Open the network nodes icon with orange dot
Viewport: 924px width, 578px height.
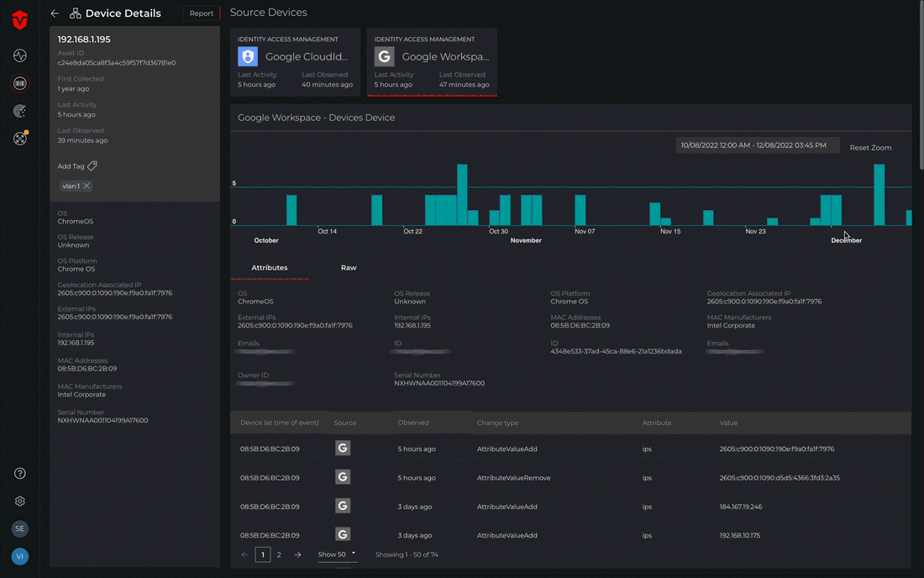point(20,139)
